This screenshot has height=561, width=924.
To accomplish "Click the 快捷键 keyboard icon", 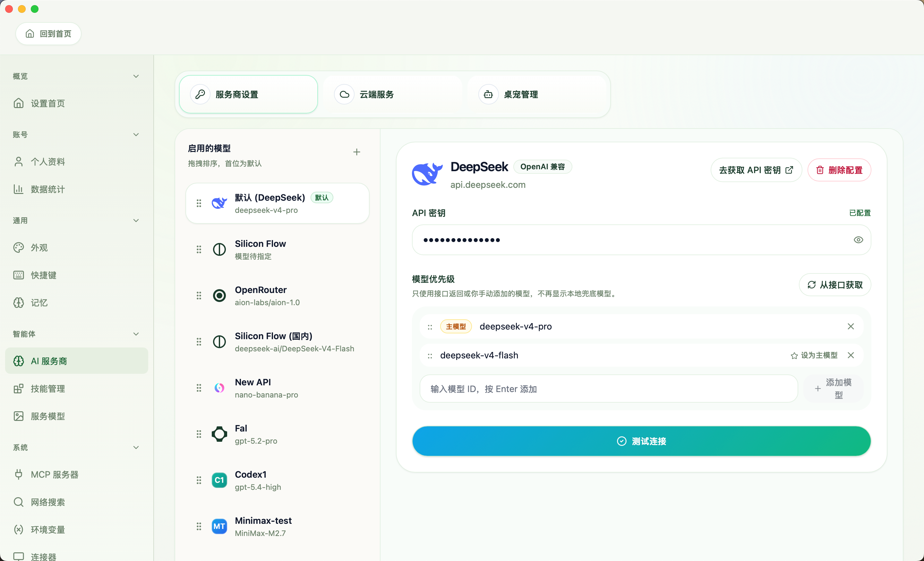I will pos(18,275).
